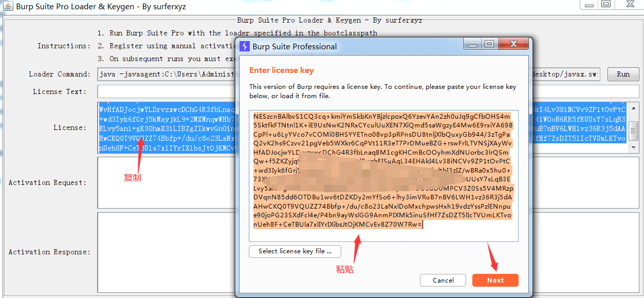Click the 'License Text:' label
This screenshot has height=298, width=644.
[60, 91]
